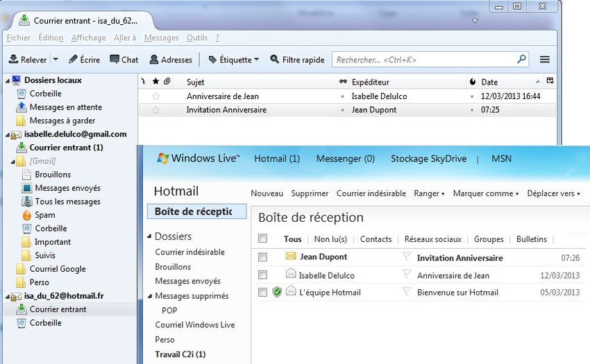Click the magnifier icon in search box

(521, 59)
